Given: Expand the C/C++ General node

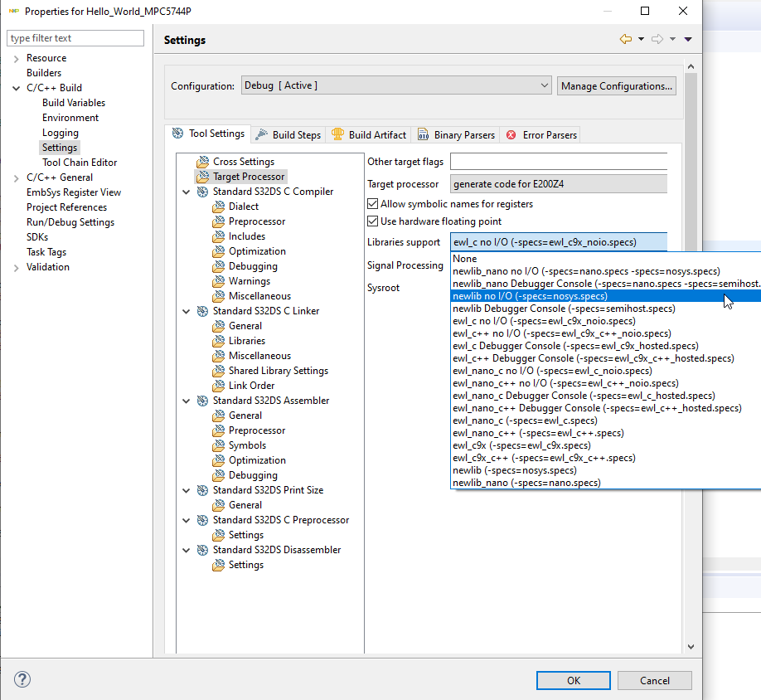Looking at the screenshot, I should coord(17,178).
